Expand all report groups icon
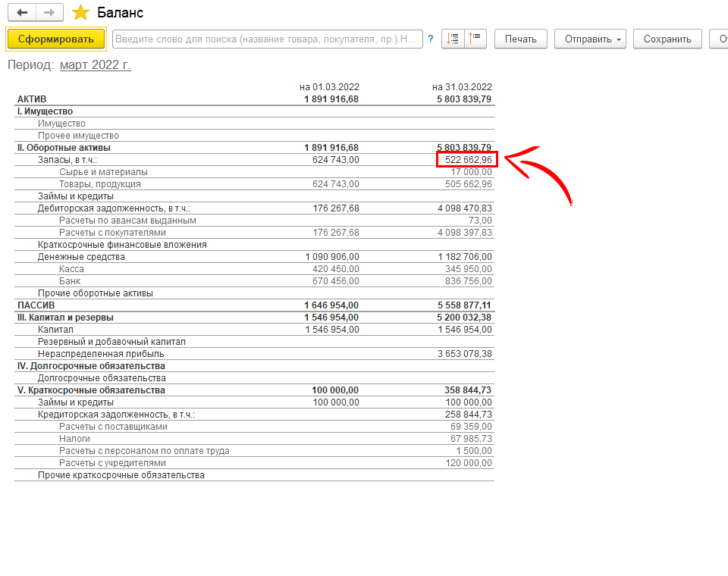This screenshot has width=728, height=576. coord(453,39)
